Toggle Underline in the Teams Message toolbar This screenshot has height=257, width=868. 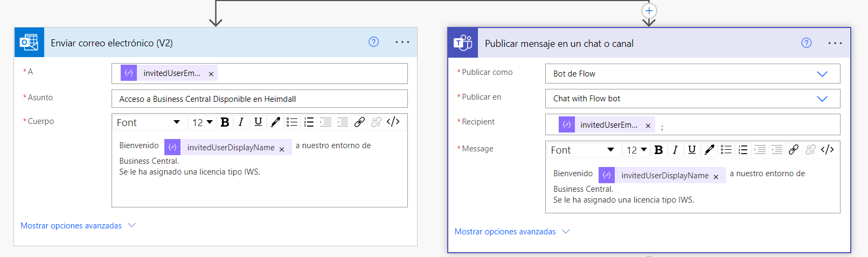[692, 150]
